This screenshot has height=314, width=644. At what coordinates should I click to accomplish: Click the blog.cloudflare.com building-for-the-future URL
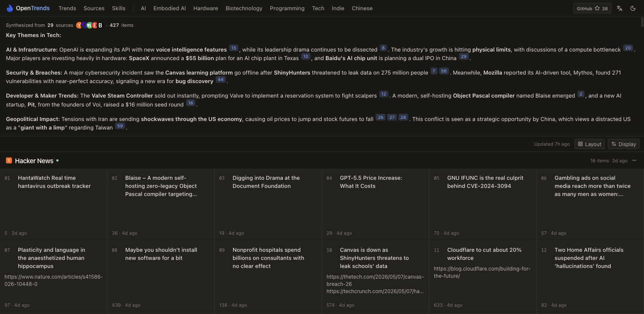(482, 272)
